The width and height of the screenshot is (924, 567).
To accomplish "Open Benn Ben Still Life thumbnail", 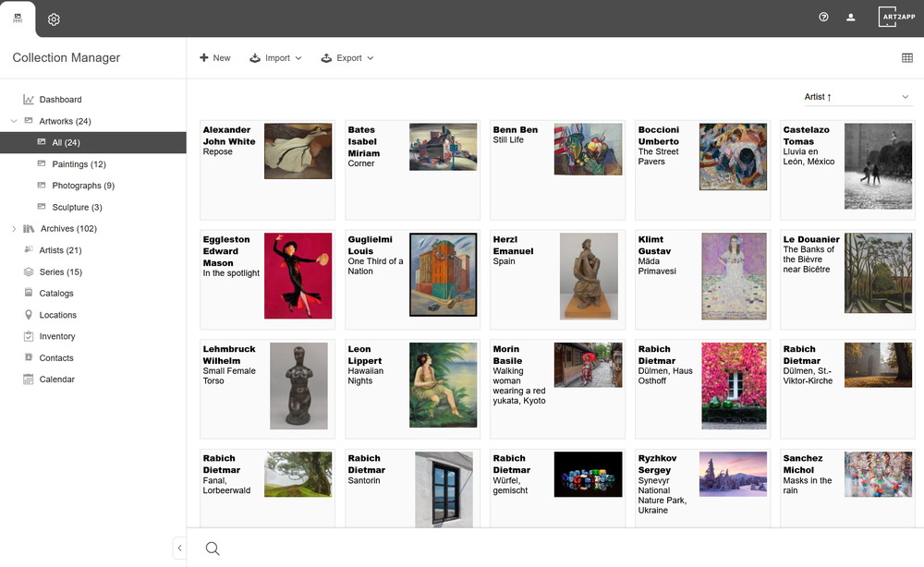I will 588,149.
